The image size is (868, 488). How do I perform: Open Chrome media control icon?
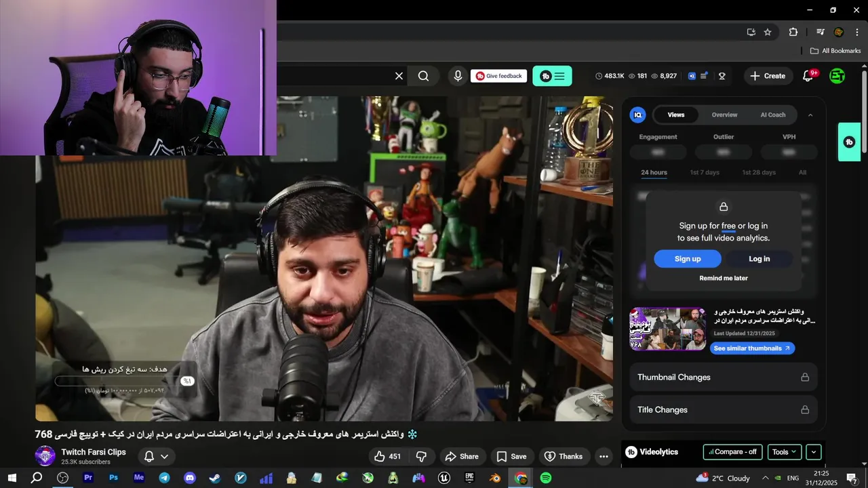[821, 32]
